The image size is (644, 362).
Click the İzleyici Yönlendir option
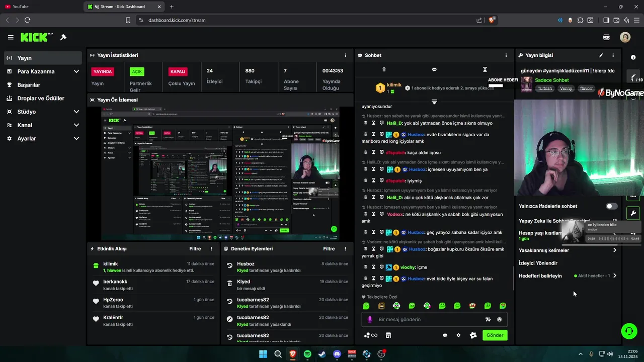[538, 263]
